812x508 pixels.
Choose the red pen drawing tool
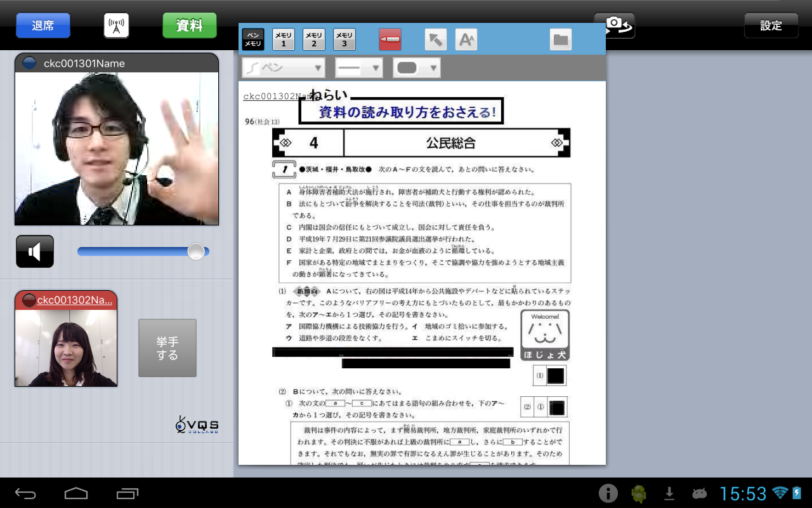(x=390, y=39)
